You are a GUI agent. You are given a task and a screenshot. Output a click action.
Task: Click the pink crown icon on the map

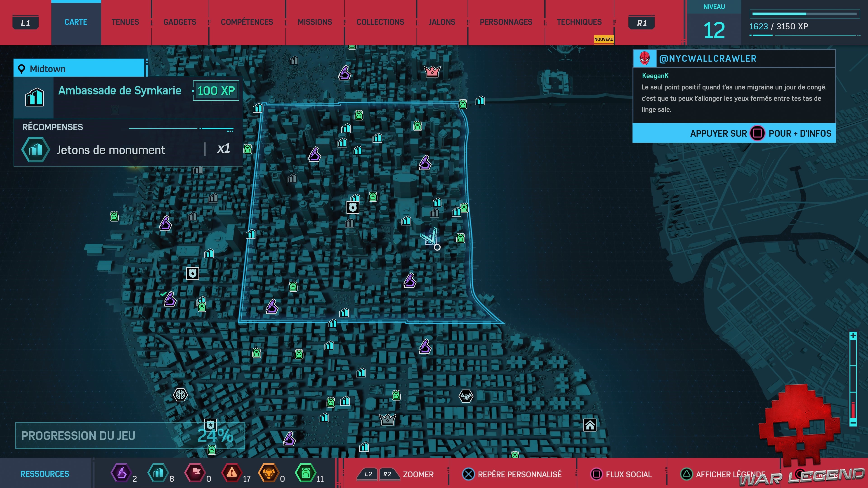[x=432, y=71]
